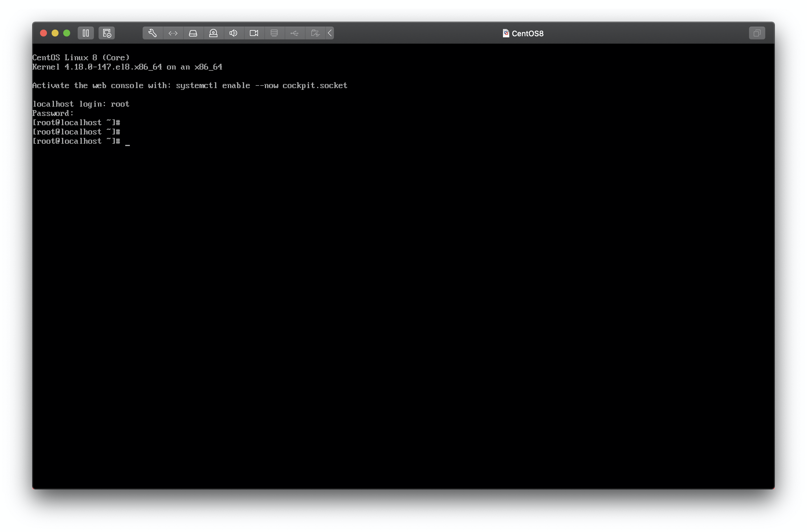The width and height of the screenshot is (807, 532).
Task: Open virtual machine settings wrench
Action: (152, 33)
